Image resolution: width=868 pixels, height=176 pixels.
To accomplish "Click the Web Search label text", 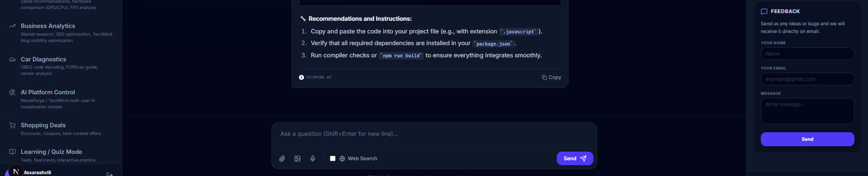I will pos(362,159).
